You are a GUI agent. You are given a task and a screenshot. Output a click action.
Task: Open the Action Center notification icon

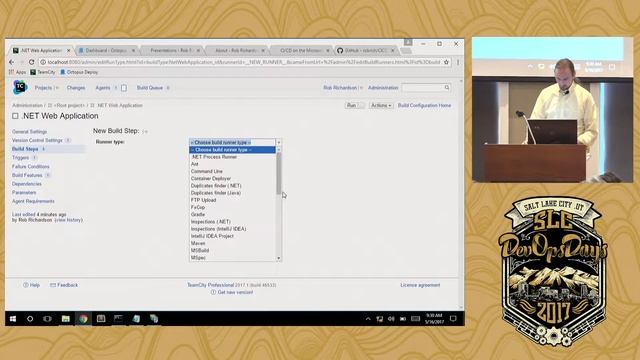453,319
